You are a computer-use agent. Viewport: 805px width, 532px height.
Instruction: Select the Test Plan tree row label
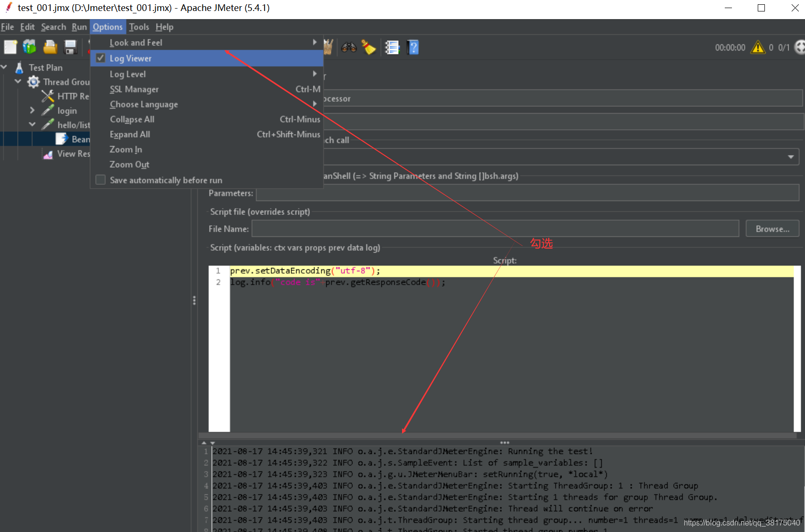(x=45, y=68)
